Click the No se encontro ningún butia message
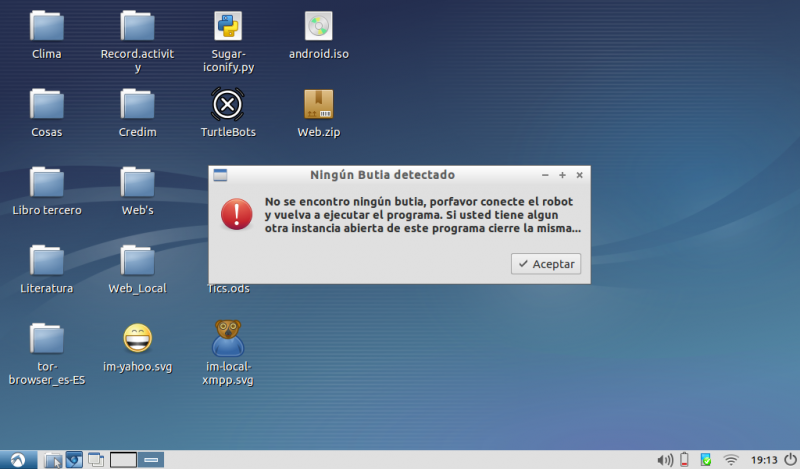This screenshot has height=469, width=800. pyautogui.click(x=422, y=215)
